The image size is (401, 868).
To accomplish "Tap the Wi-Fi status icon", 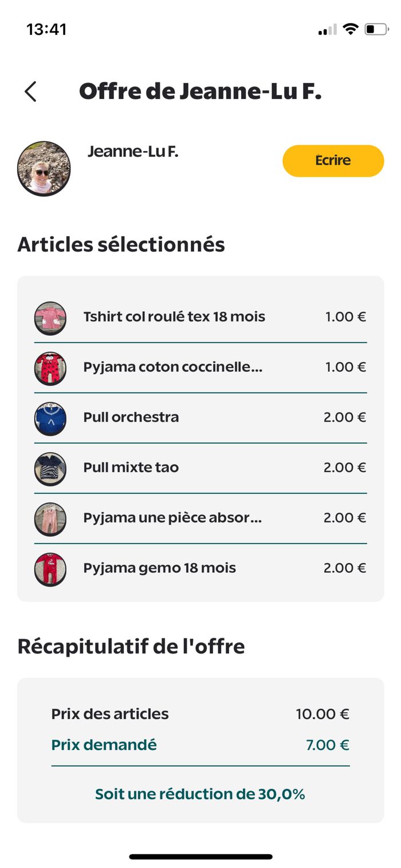I will [350, 29].
